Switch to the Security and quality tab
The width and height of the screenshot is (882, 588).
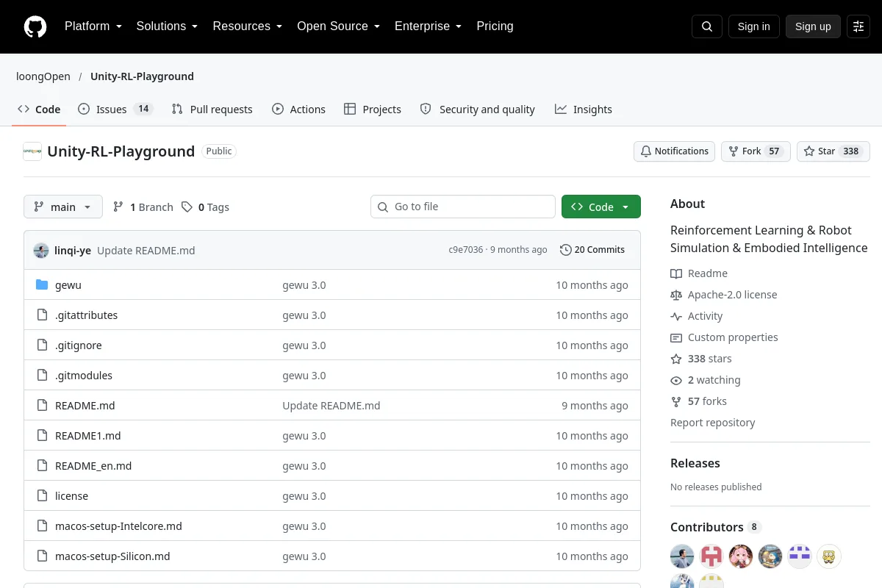pyautogui.click(x=478, y=110)
